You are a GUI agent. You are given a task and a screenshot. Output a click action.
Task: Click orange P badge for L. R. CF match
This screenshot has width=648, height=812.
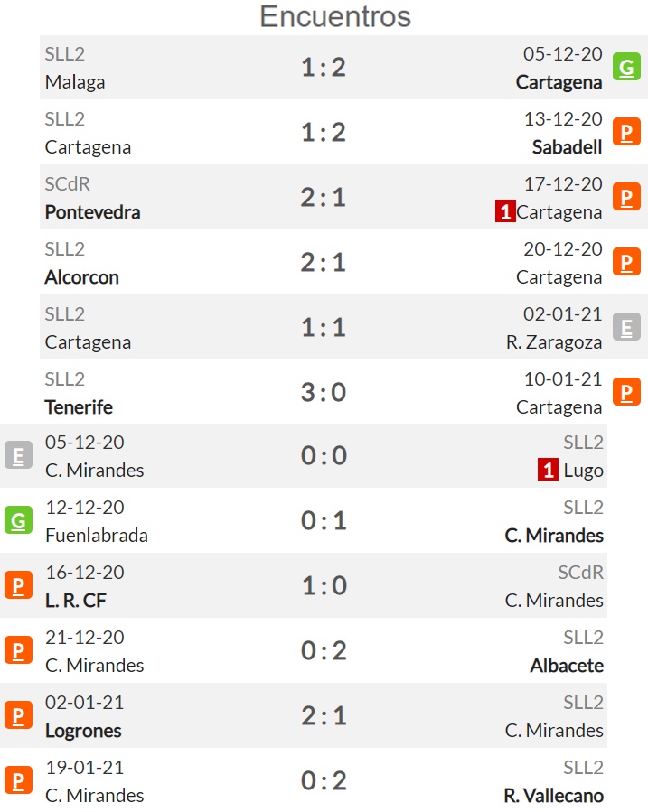click(18, 585)
